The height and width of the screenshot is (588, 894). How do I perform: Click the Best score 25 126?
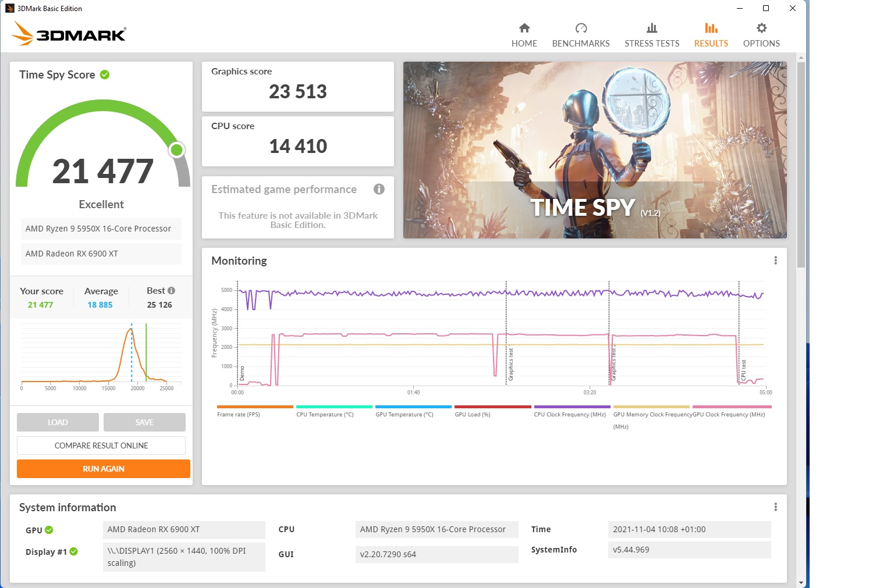[159, 305]
